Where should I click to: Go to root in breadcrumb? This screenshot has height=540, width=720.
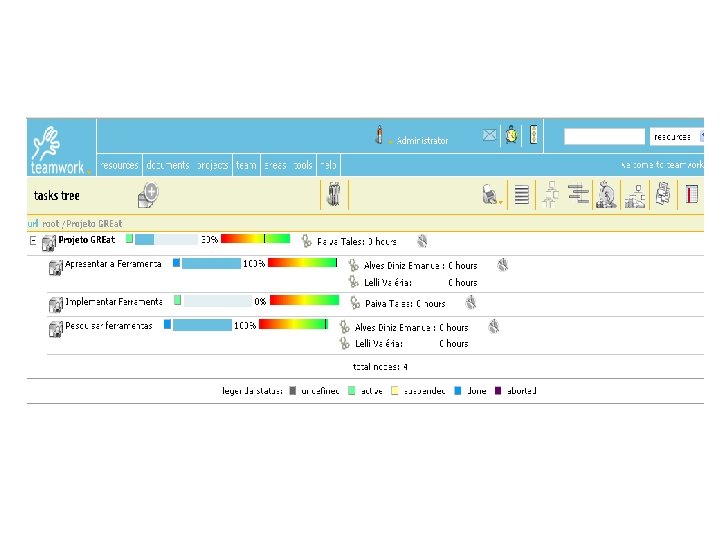click(x=51, y=224)
